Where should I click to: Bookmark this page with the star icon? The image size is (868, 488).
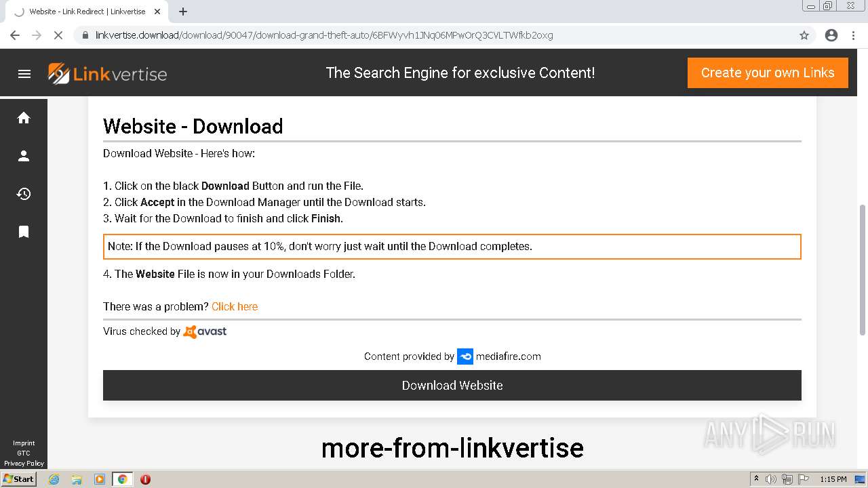tap(804, 35)
